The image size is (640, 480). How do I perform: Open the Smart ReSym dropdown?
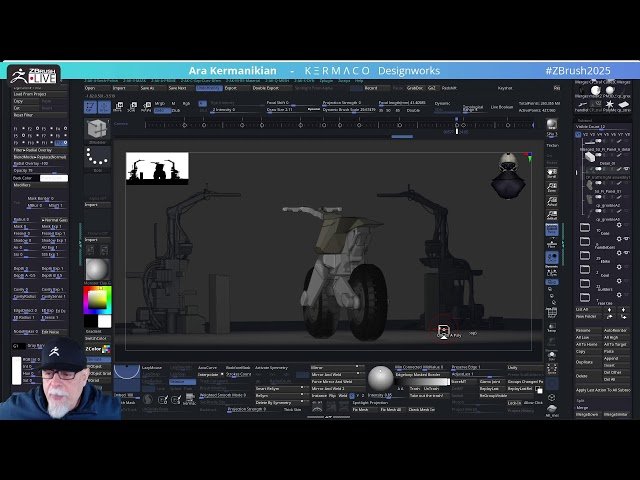coord(282,389)
